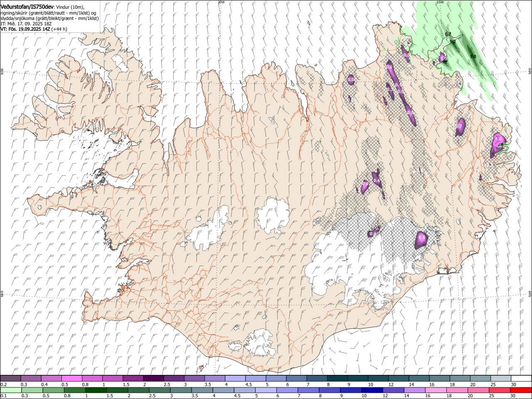532x399 pixels.
Task: Click the '0.1' tick on lower scale
Action: point(3,396)
